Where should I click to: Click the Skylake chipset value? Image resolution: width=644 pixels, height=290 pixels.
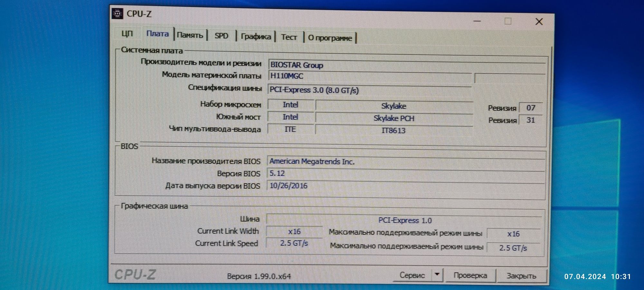[394, 106]
